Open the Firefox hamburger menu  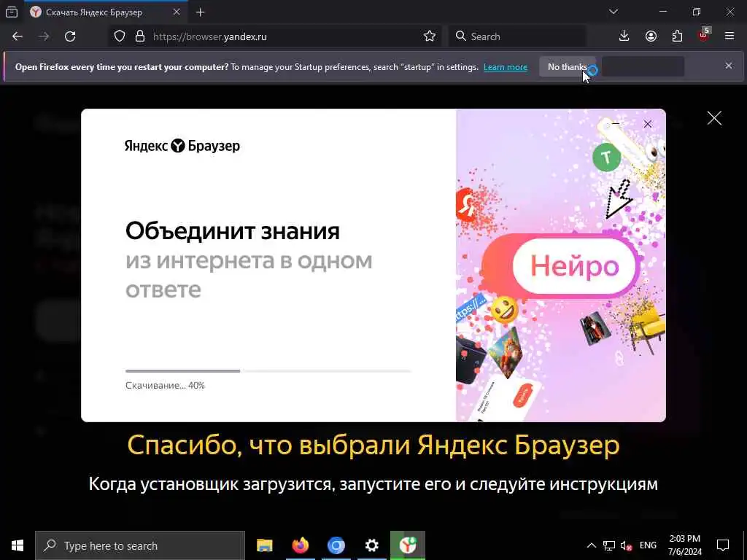pos(729,36)
